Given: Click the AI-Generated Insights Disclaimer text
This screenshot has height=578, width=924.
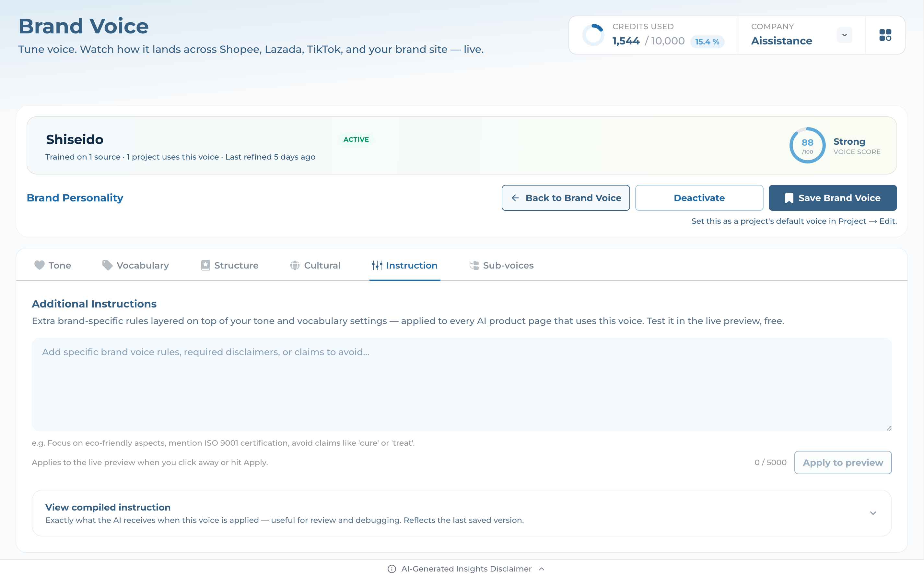Looking at the screenshot, I should 466,569.
